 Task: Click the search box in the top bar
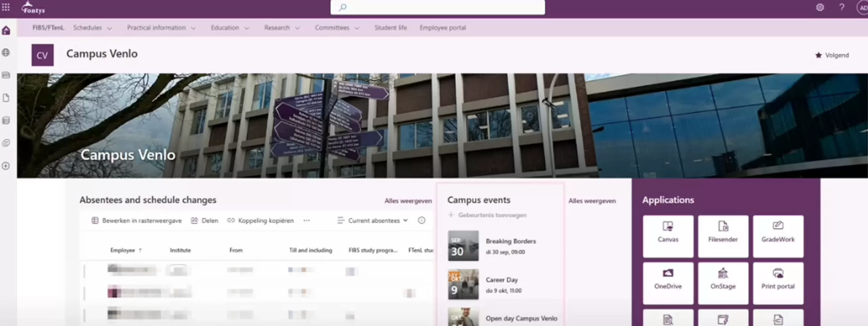coord(437,8)
